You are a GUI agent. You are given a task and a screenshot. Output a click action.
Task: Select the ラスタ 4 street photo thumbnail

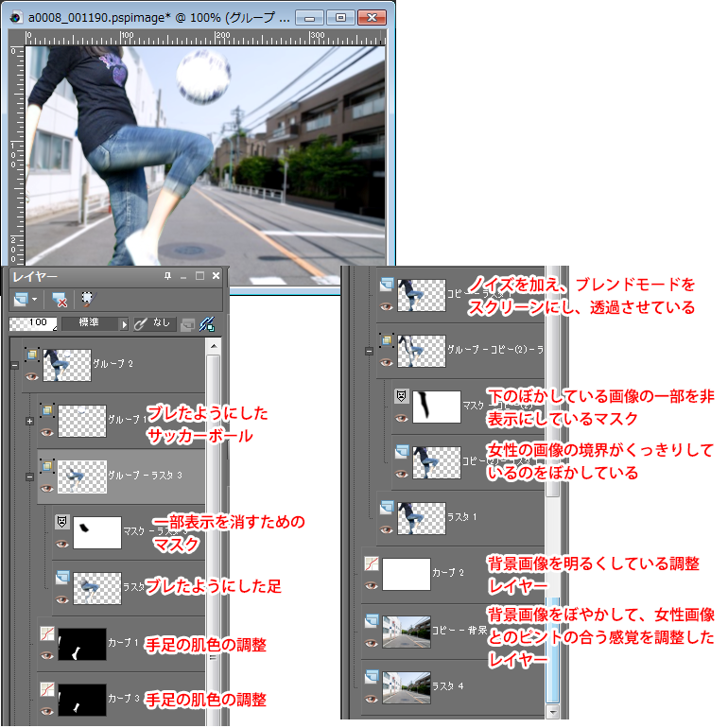[407, 687]
